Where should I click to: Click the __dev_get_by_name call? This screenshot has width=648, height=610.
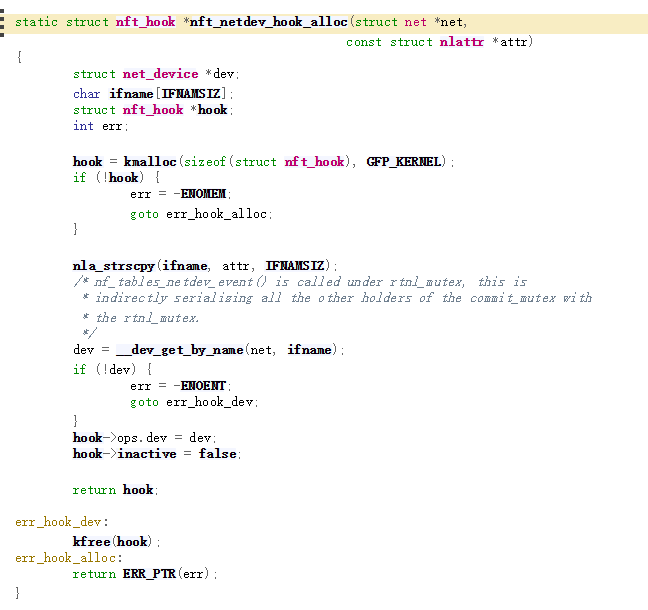(x=180, y=350)
